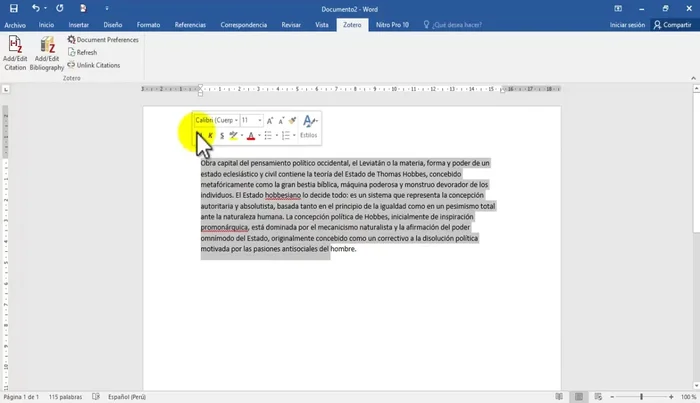Screen dimensions: 700x403
Task: Click Add/Edit Citation in Zotero ribbon
Action: pyautogui.click(x=15, y=53)
